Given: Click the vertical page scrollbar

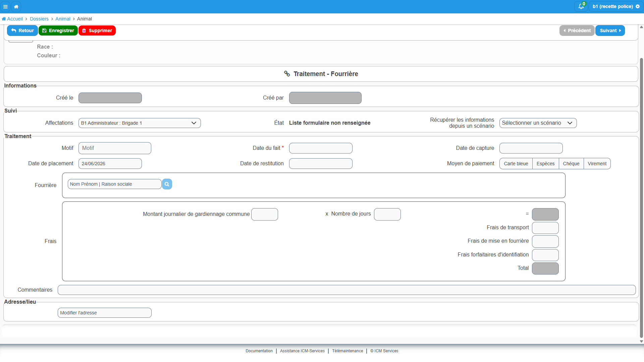Looking at the screenshot, I should pyautogui.click(x=641, y=198).
